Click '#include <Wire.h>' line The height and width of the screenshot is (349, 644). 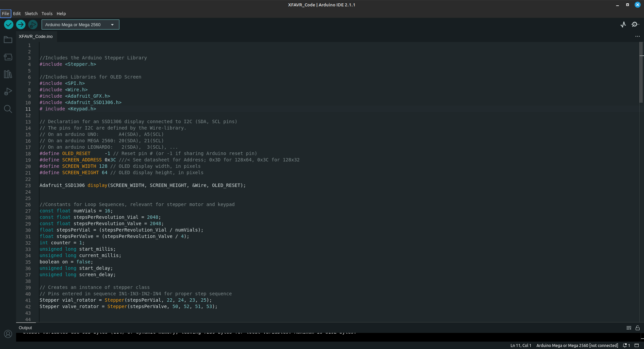[63, 90]
